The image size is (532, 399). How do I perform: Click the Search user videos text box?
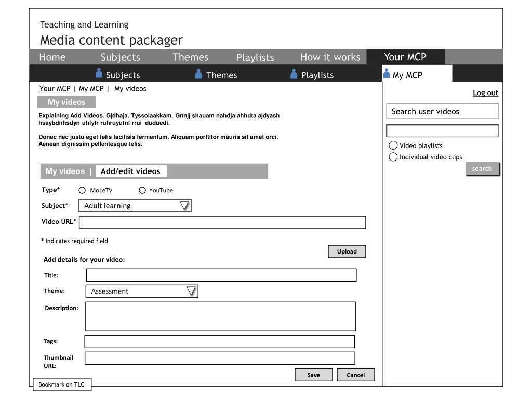443,131
